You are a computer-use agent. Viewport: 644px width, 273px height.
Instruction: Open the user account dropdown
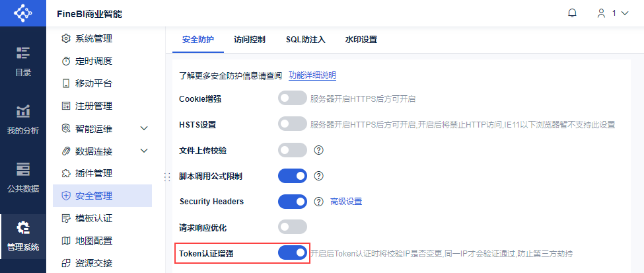(x=612, y=13)
